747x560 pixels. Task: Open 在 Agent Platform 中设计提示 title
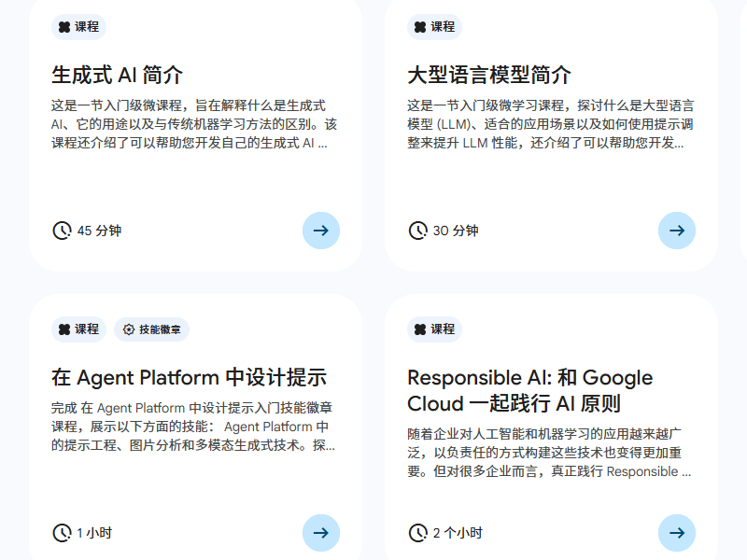[190, 378]
